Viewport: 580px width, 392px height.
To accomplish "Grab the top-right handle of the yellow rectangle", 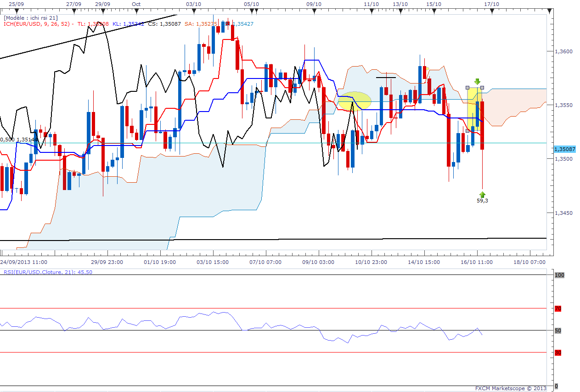I will (482, 87).
